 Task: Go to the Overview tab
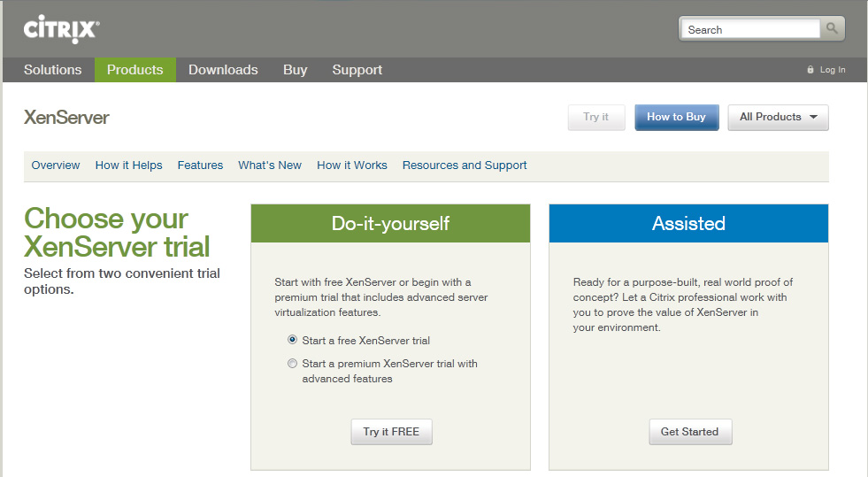[56, 165]
